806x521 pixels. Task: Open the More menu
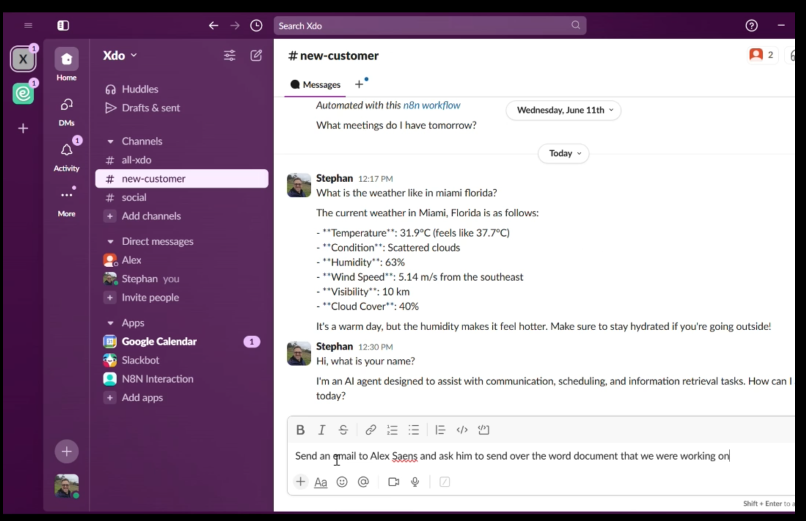click(x=66, y=201)
